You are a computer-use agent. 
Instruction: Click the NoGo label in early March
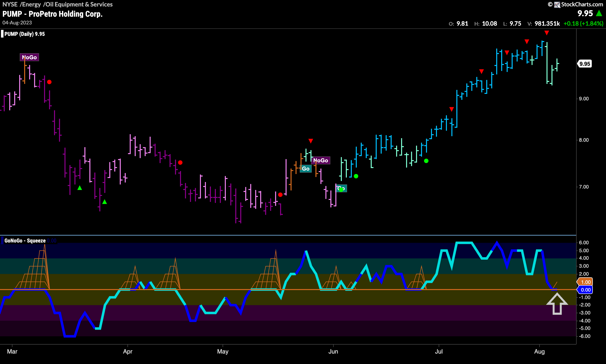29,57
